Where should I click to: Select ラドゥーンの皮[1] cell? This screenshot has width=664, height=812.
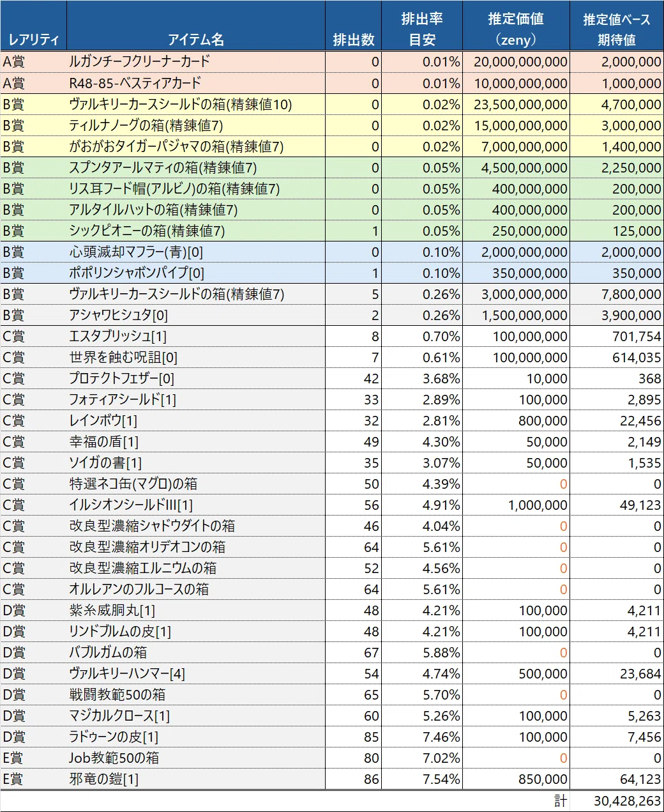(196, 737)
